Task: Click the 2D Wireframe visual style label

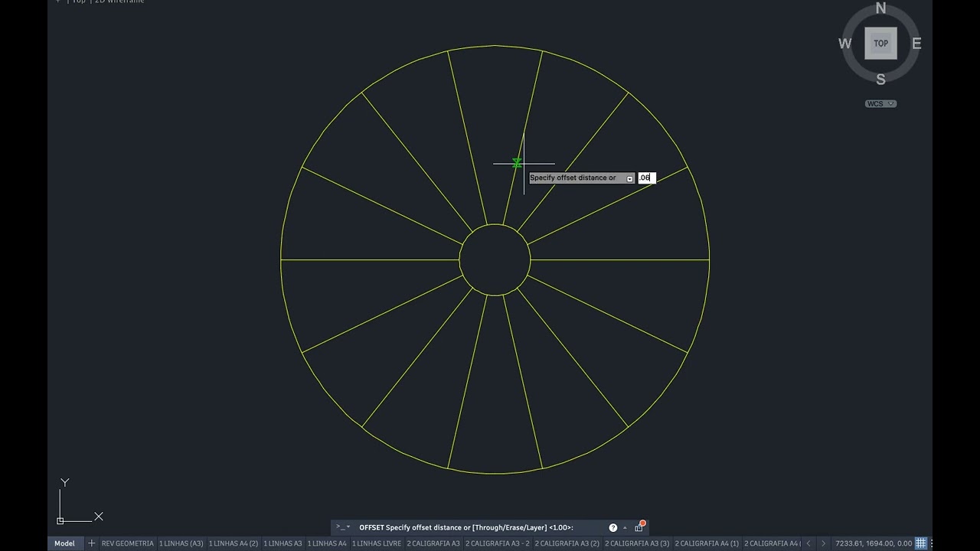Action: pos(119,2)
